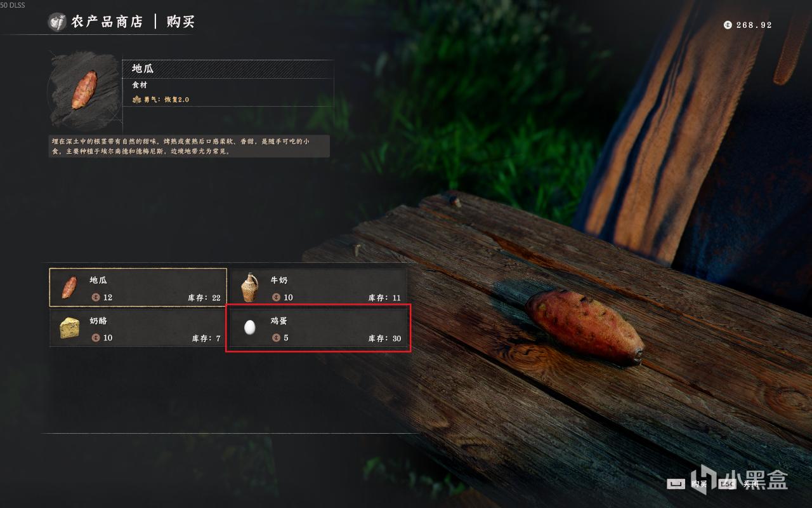Click the large 地瓜 preview image in details
The width and height of the screenshot is (812, 508).
coord(84,90)
